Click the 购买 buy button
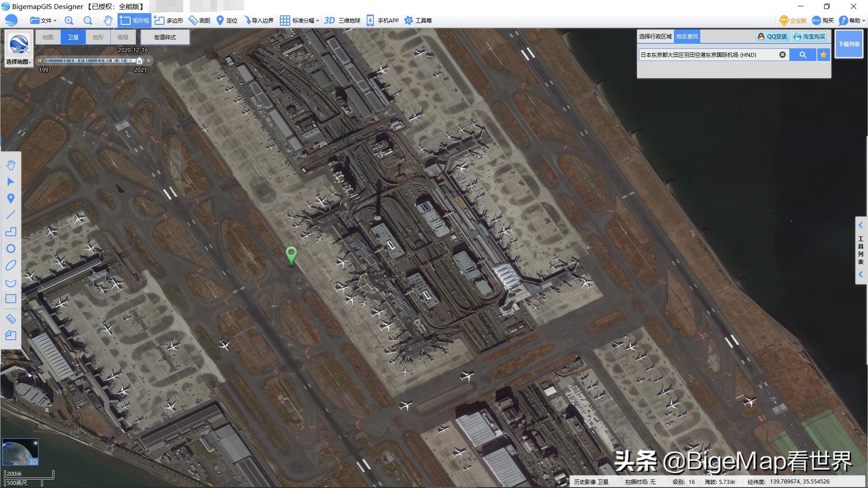The height and width of the screenshot is (488, 868). click(x=823, y=20)
